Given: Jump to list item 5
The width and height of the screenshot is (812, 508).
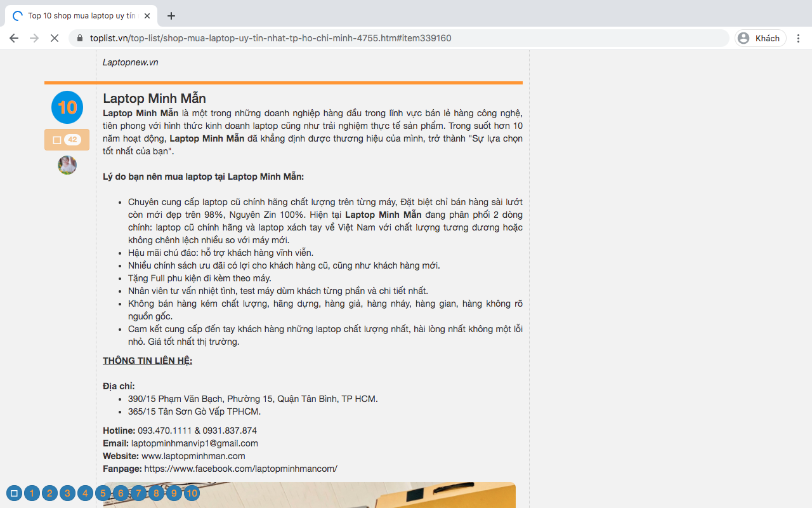Looking at the screenshot, I should [x=103, y=493].
